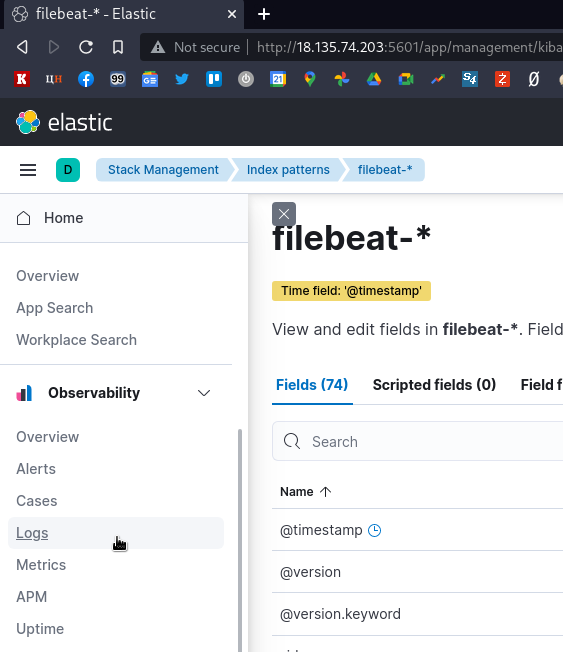Open the Google News bookmark
The height and width of the screenshot is (652, 563).
(x=150, y=79)
